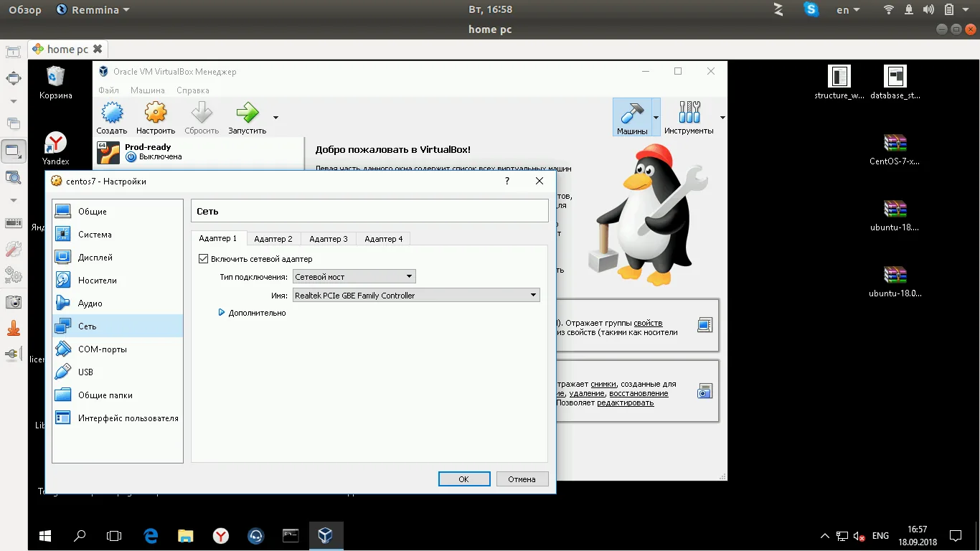The height and width of the screenshot is (551, 980).
Task: Open the Машина menu in VirtualBox
Action: tap(147, 90)
